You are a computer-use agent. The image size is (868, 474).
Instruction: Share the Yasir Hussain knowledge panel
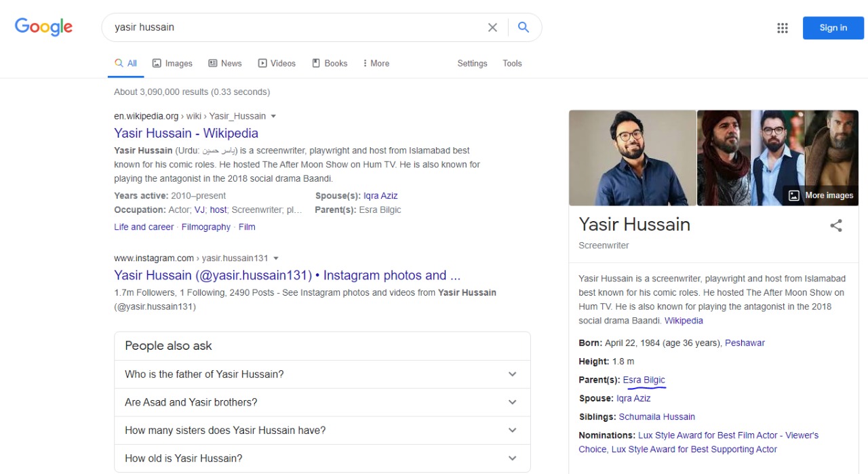click(836, 226)
